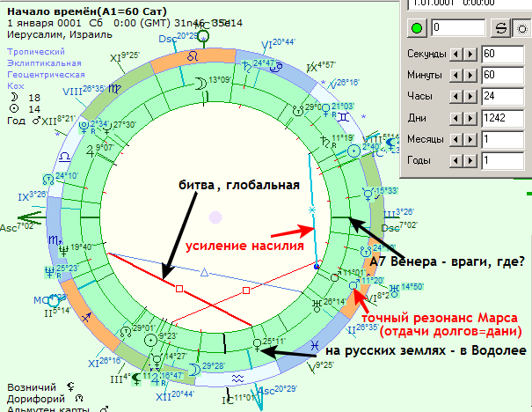
Task: Click the Дорифорий entry in the bottom-left list
Action: click(36, 399)
